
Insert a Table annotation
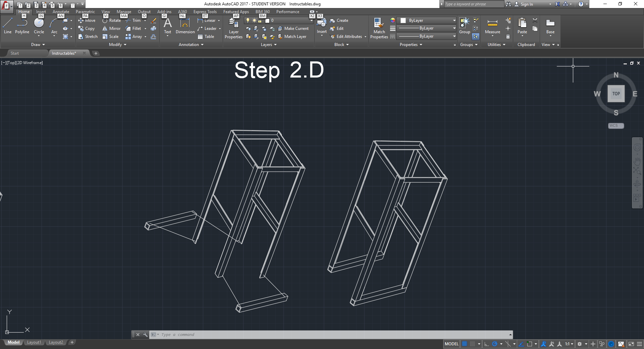[x=206, y=37]
